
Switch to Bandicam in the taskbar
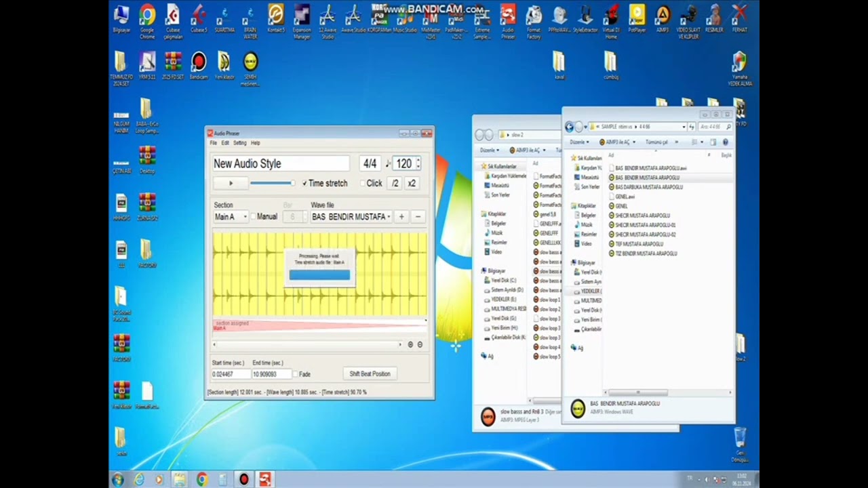coord(244,479)
